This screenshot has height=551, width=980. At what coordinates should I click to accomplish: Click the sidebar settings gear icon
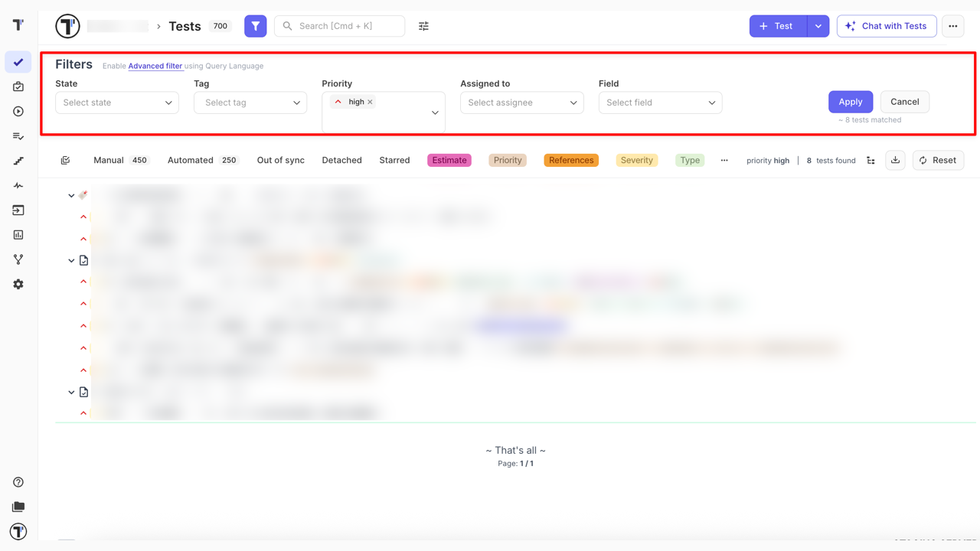pyautogui.click(x=18, y=285)
